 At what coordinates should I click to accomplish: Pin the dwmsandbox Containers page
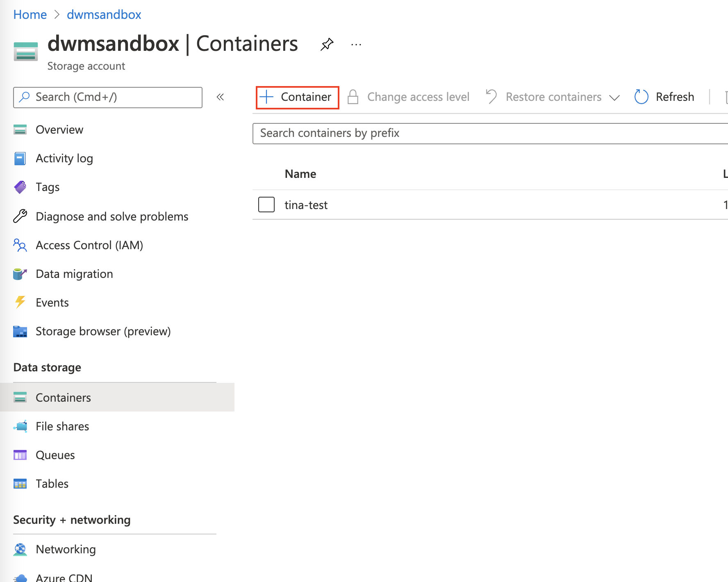pos(327,44)
